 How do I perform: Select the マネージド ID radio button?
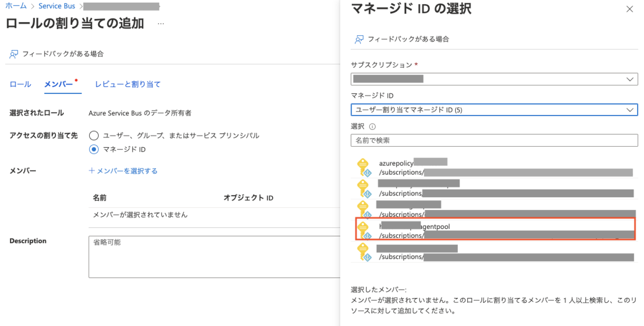tap(94, 149)
